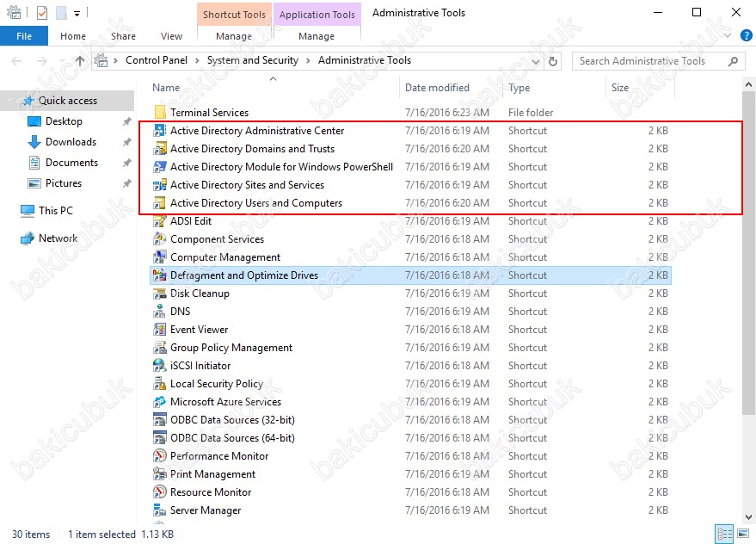This screenshot has height=544, width=756.
Task: Open the File menu
Action: tap(24, 36)
